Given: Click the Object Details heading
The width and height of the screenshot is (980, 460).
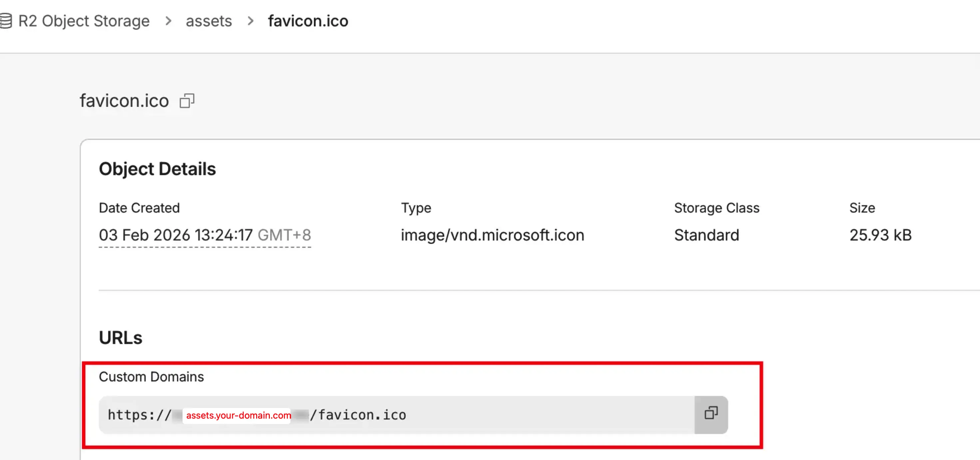Looking at the screenshot, I should tap(157, 169).
